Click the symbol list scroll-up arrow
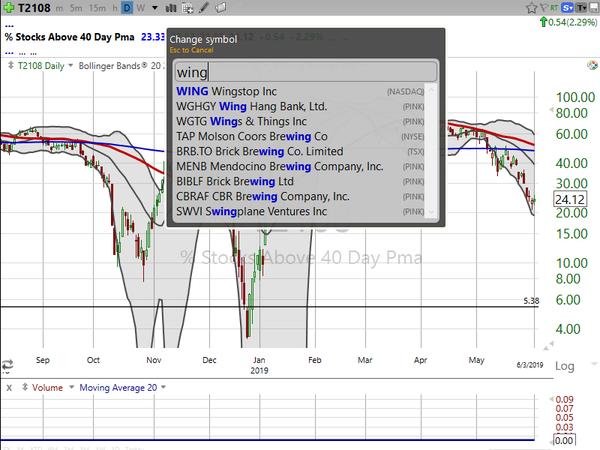Image resolution: width=600 pixels, height=450 pixels. point(431,90)
